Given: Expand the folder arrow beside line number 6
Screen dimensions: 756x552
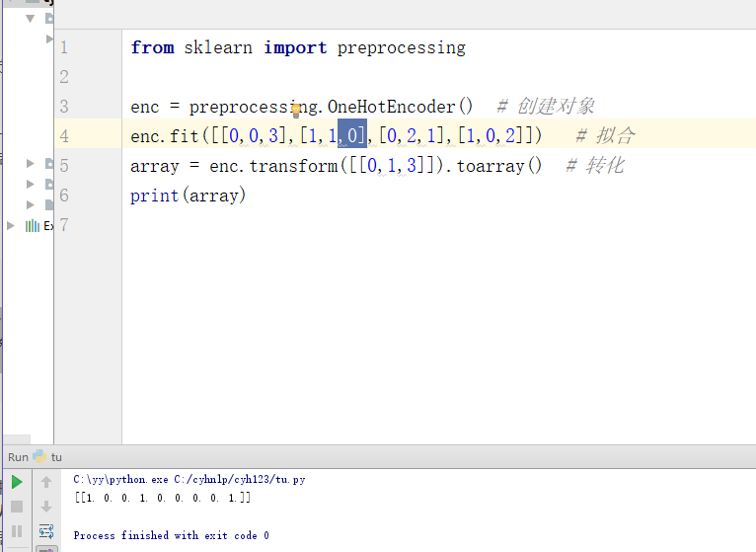Looking at the screenshot, I should coord(30,184).
